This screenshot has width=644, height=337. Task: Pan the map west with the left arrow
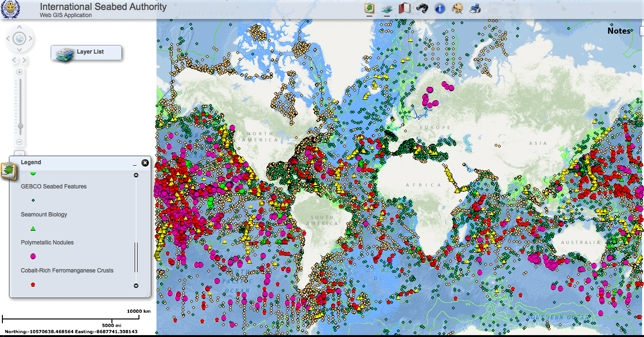tap(8, 38)
